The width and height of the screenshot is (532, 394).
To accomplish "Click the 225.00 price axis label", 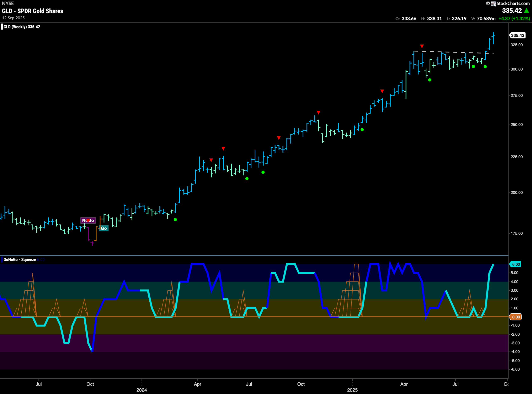I will point(517,157).
